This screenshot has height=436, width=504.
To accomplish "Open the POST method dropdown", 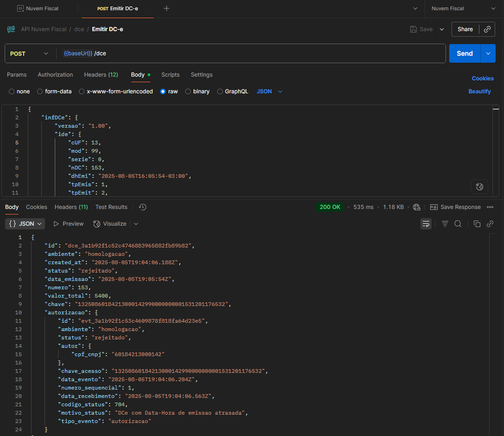I will coord(29,53).
